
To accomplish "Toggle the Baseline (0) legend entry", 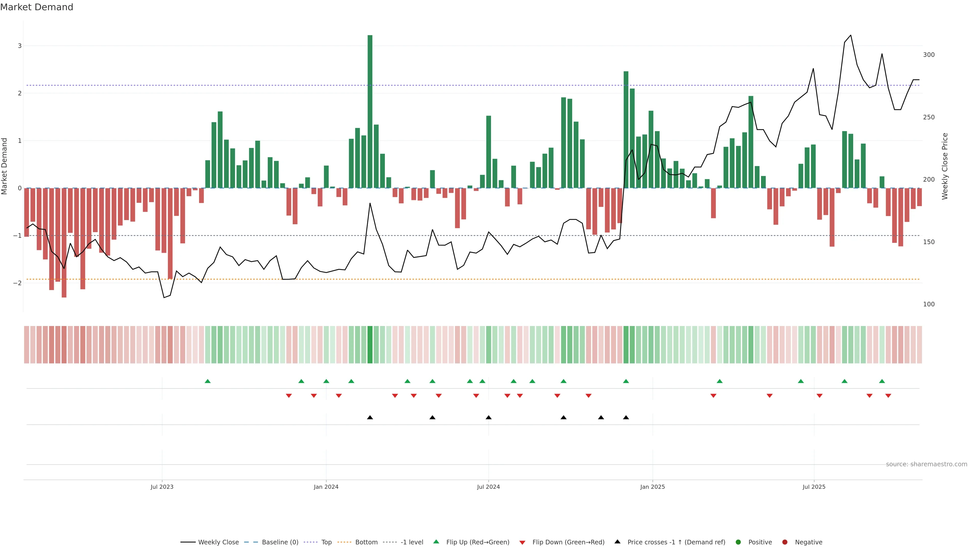I will (280, 542).
